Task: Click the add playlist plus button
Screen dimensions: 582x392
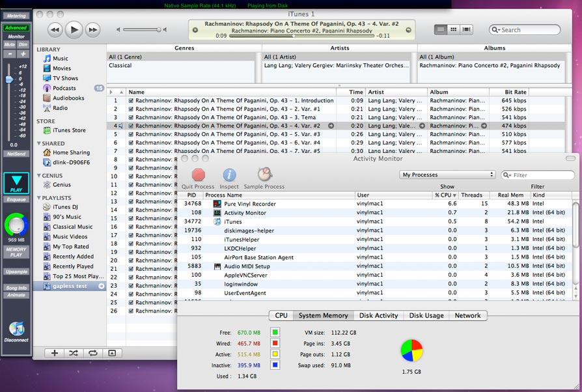Action: [55, 353]
